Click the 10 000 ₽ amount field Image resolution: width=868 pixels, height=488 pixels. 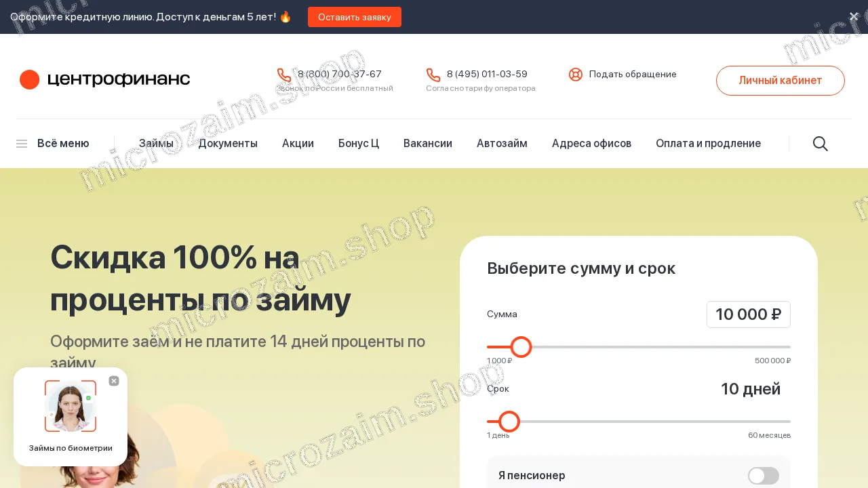pos(749,314)
